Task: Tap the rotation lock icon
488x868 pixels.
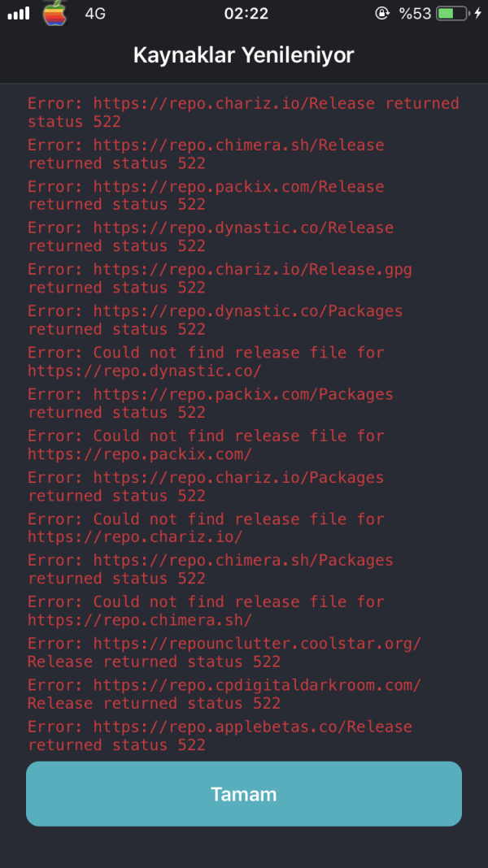Action: point(382,14)
